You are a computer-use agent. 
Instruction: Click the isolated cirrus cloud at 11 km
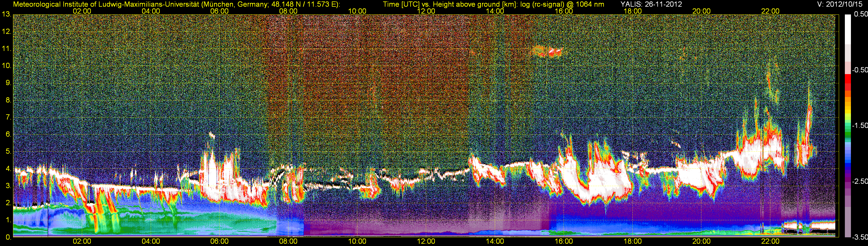point(547,52)
